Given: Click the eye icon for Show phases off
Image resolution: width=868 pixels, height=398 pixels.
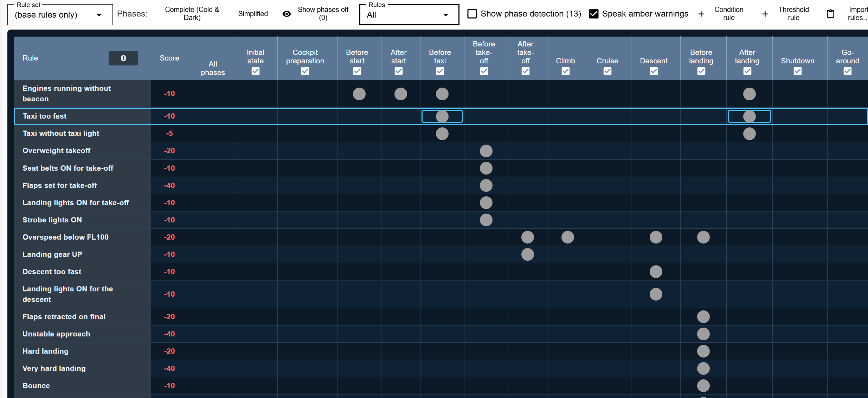Looking at the screenshot, I should (x=287, y=14).
